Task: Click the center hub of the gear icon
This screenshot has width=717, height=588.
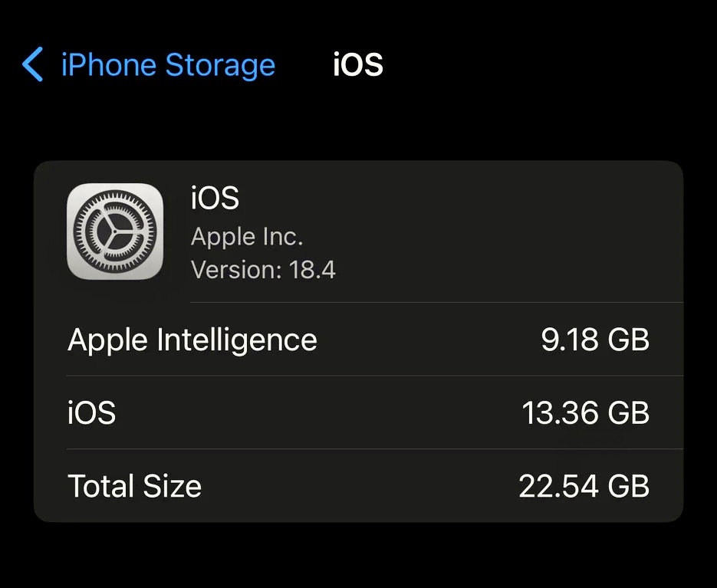Action: 115,232
